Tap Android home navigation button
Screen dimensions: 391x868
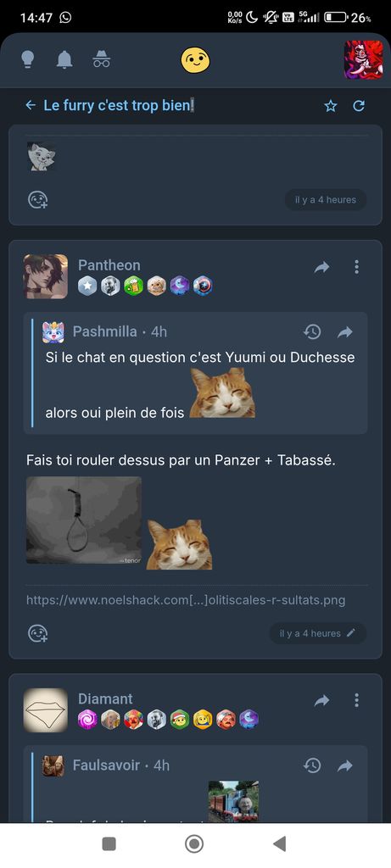click(x=194, y=844)
